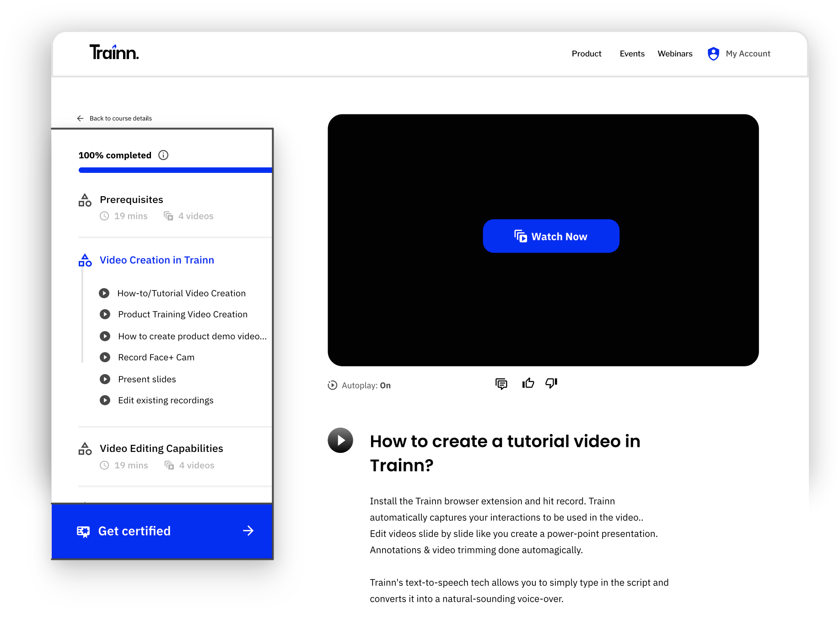Click the 4 videos count under Prerequisites
840x622 pixels.
195,216
